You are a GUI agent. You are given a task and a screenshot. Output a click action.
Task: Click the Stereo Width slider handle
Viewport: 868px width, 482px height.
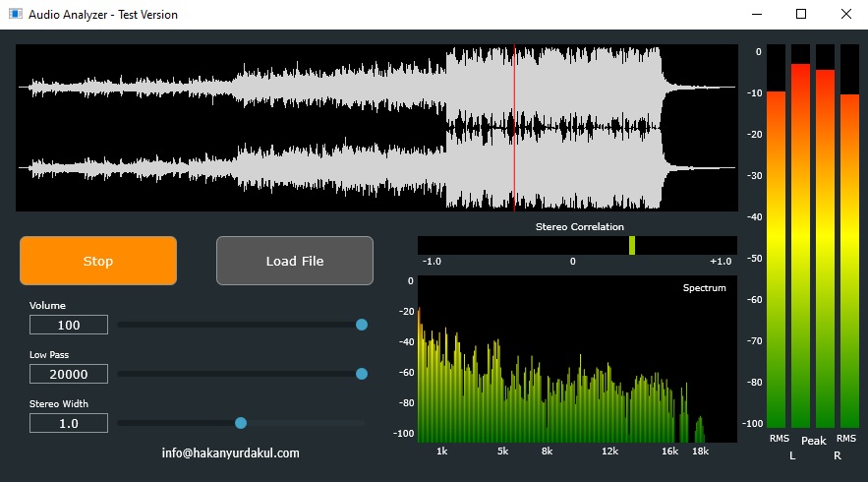241,423
